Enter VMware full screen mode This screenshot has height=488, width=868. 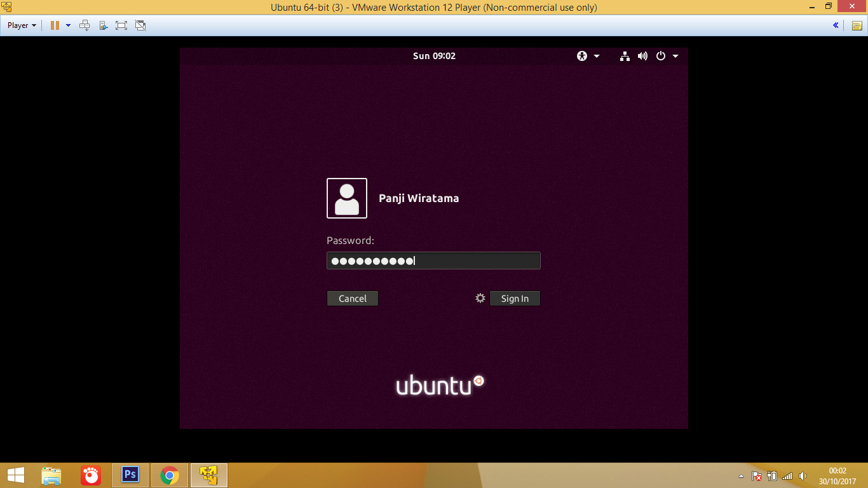[x=121, y=25]
